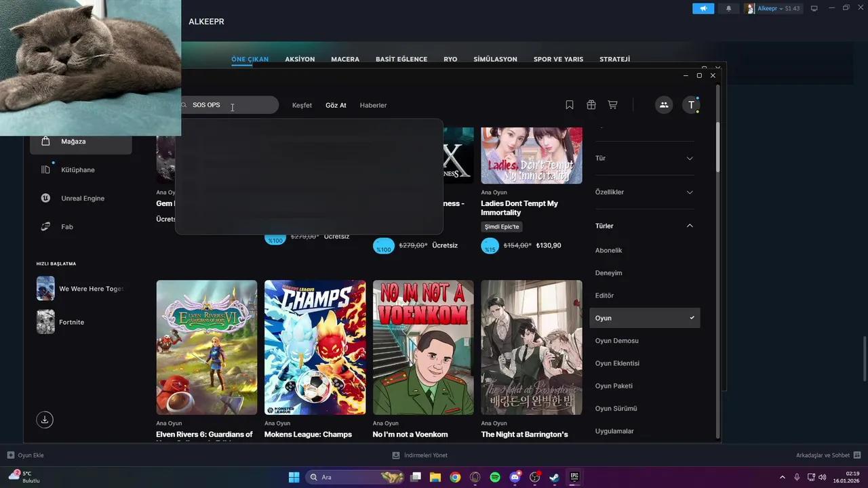
Task: Click Epic Games Launcher taskbar icon
Action: click(x=574, y=477)
